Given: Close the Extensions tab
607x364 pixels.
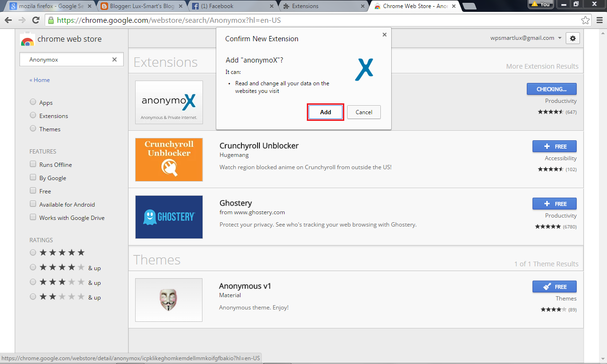Looking at the screenshot, I should (363, 6).
